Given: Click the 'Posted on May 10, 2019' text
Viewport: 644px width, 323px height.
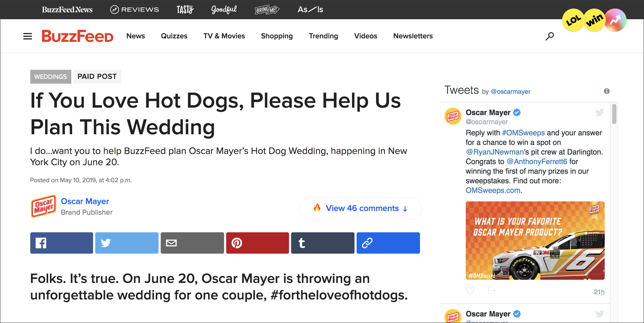Looking at the screenshot, I should (x=81, y=180).
